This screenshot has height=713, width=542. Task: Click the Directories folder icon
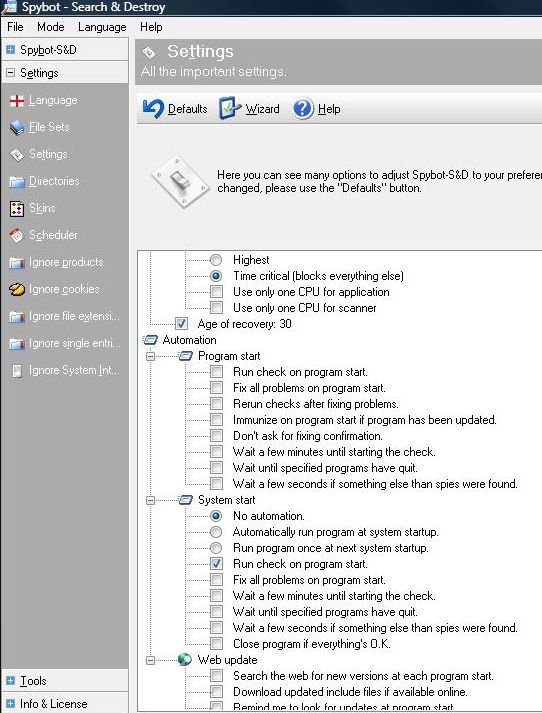click(17, 182)
